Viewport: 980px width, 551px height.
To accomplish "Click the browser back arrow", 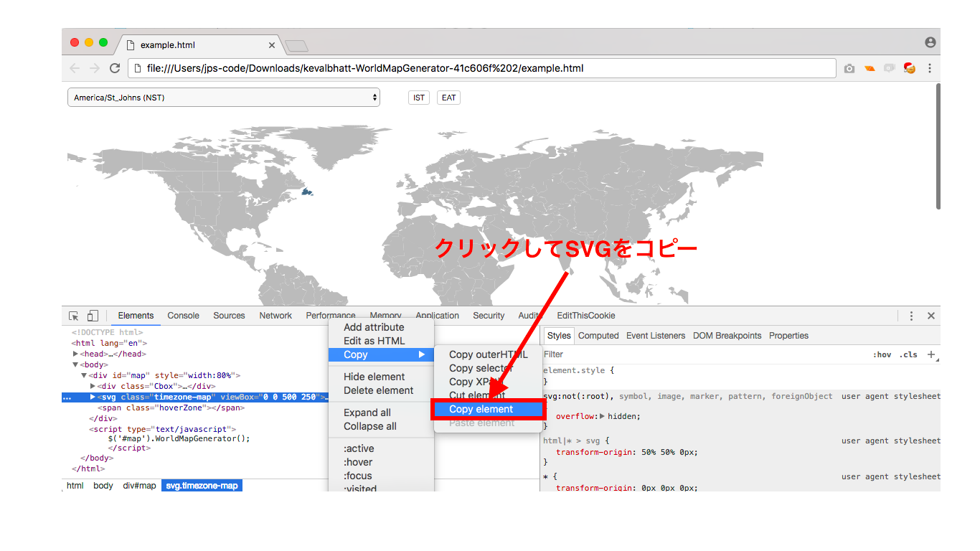I will pyautogui.click(x=75, y=68).
